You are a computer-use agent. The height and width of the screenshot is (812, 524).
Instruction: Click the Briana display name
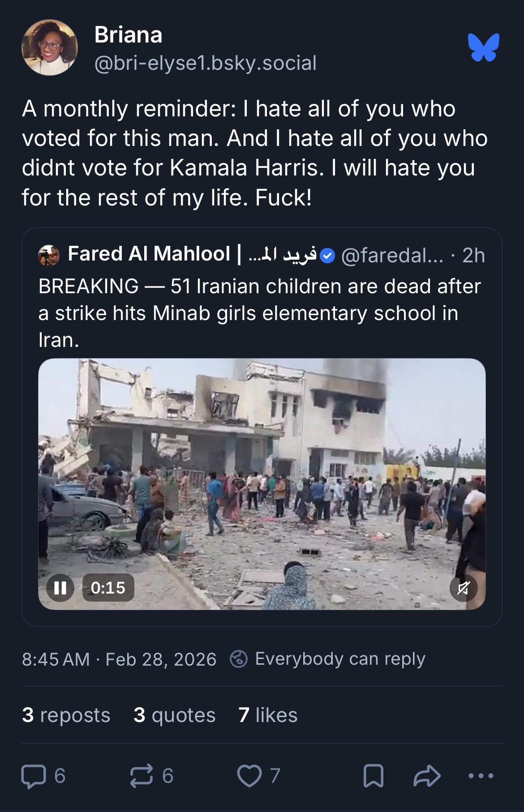tap(128, 35)
